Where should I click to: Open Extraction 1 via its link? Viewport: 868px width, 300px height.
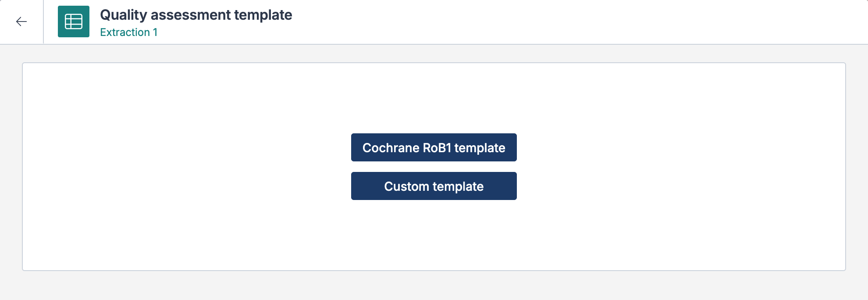[129, 32]
